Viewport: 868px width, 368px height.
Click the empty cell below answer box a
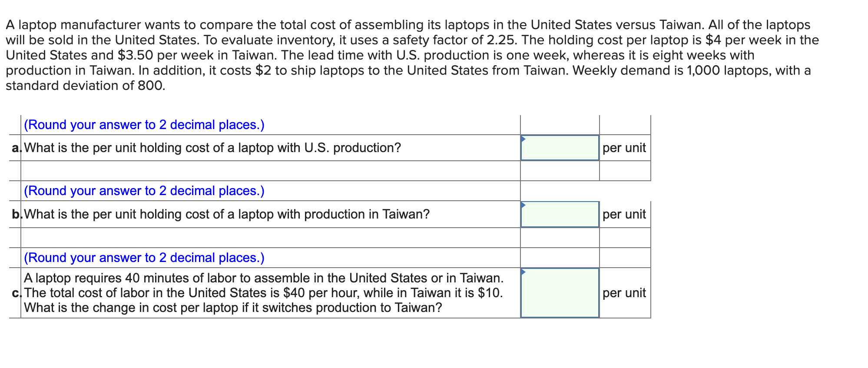click(x=560, y=172)
